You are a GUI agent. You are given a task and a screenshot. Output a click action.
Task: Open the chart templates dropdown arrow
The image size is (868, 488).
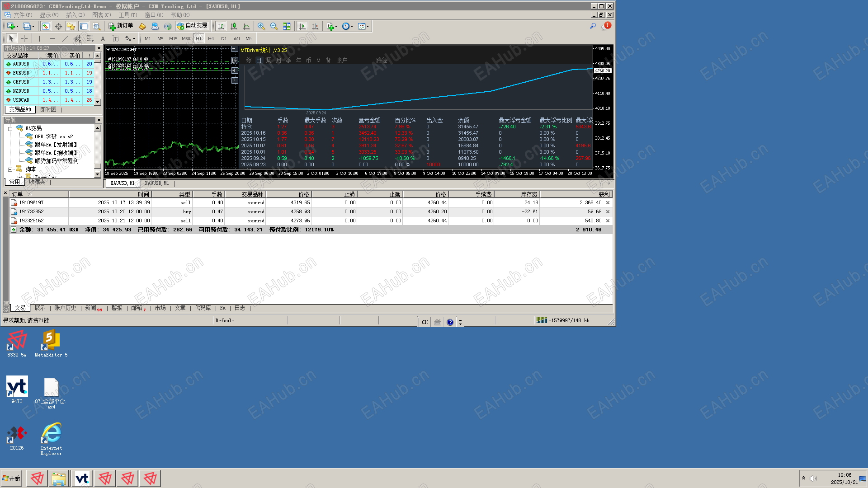[368, 26]
